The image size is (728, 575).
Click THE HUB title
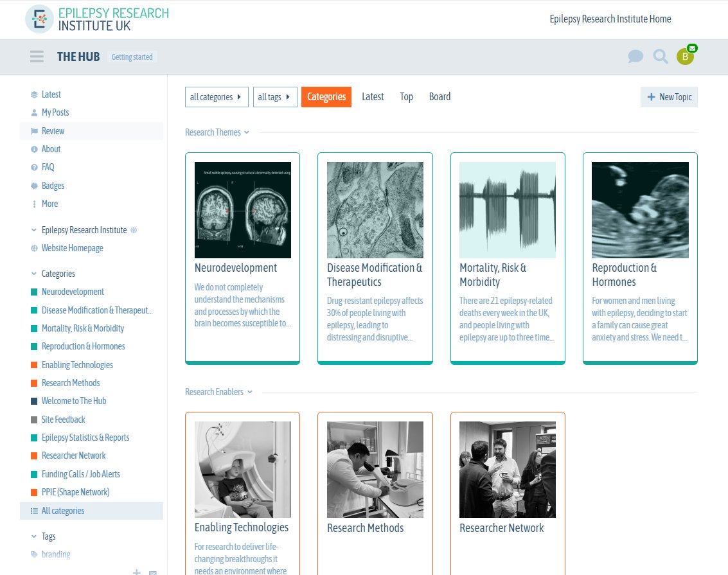coord(78,57)
